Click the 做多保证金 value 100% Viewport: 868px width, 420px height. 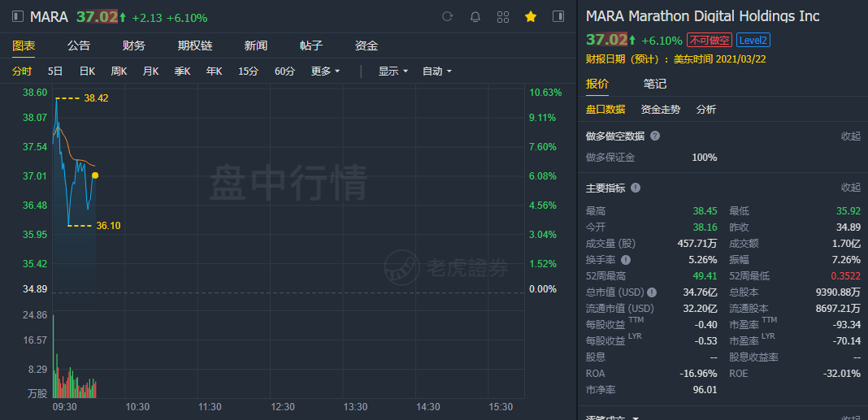(x=704, y=158)
